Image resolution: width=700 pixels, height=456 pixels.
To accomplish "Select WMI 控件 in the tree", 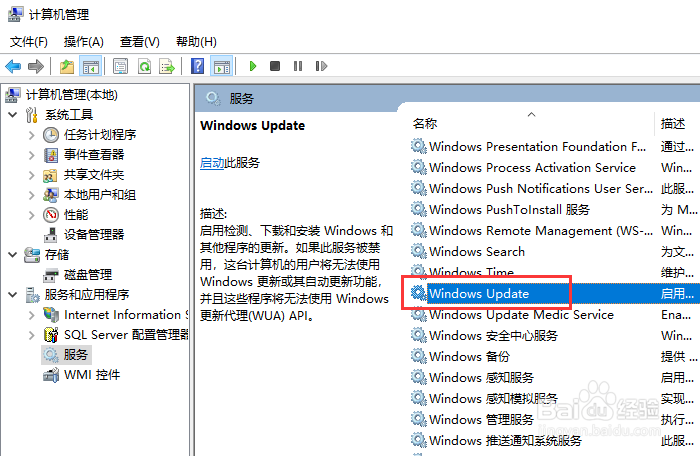I will tap(92, 374).
